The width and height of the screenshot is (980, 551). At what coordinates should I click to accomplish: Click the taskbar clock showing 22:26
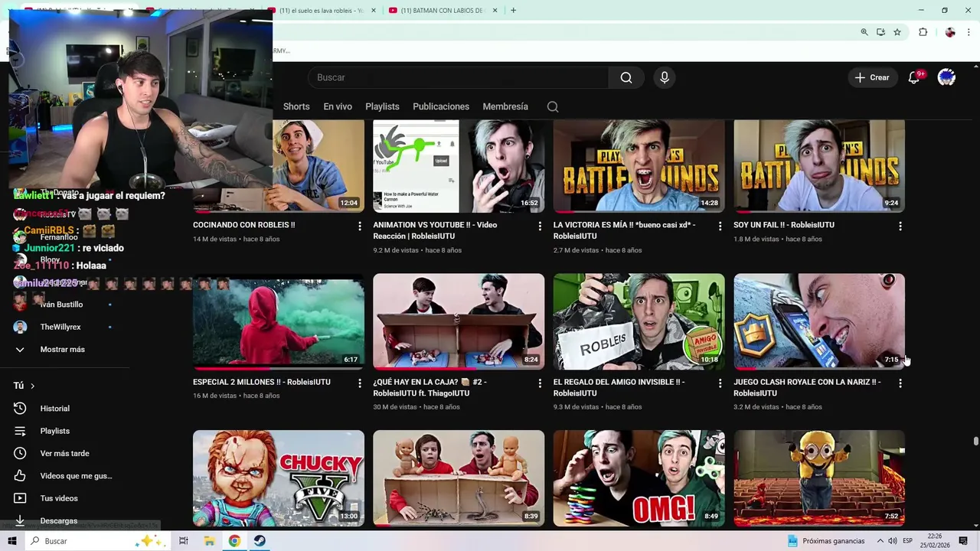[x=936, y=541]
